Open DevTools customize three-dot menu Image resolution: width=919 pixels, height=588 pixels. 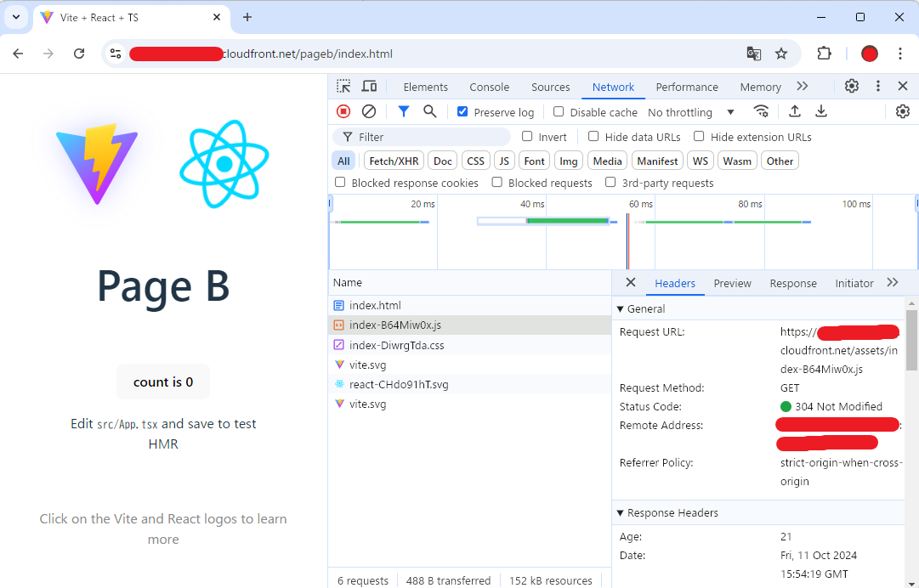click(x=878, y=86)
